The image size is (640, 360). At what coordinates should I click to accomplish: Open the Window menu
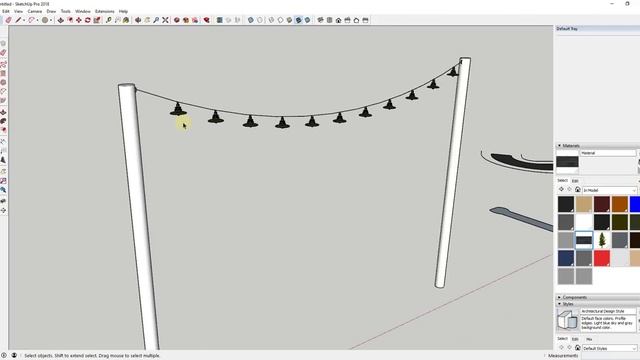coord(83,11)
